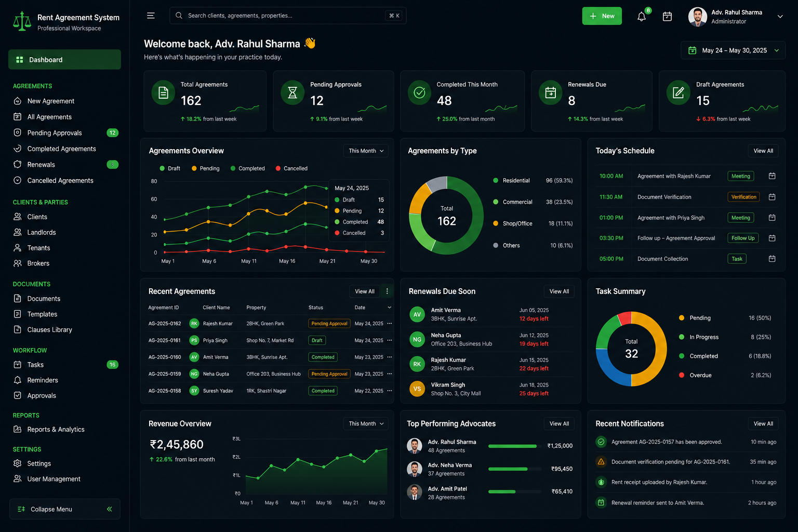
Task: Open the calendar icon in top bar
Action: [668, 17]
